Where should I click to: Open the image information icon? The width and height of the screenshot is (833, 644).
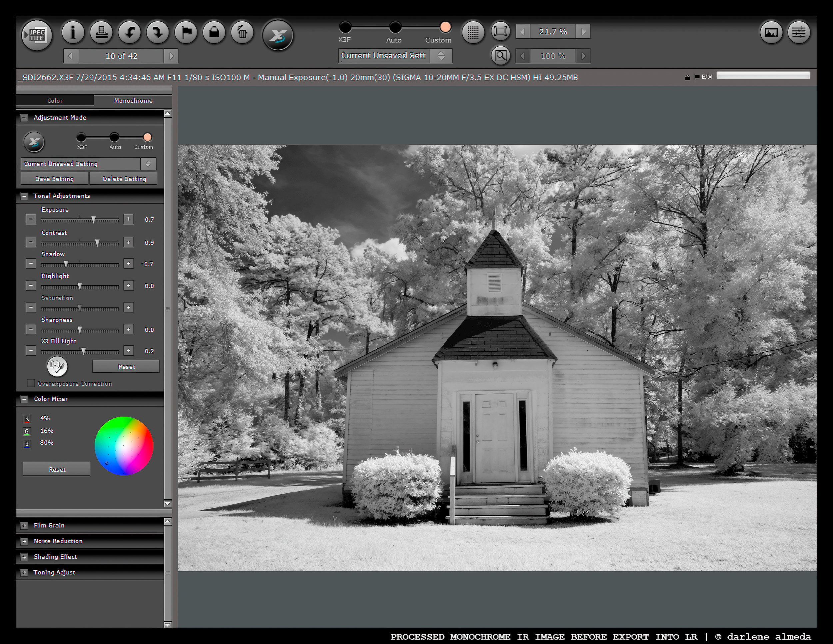[73, 32]
